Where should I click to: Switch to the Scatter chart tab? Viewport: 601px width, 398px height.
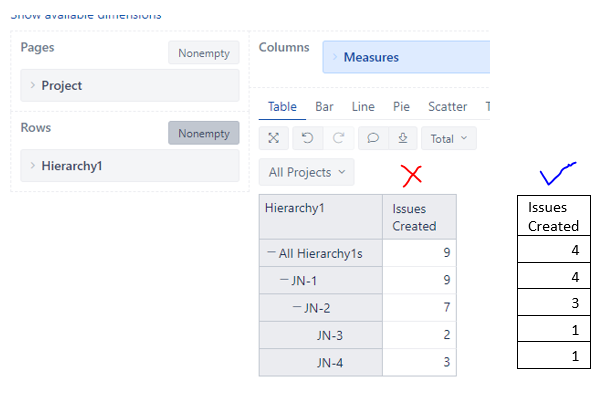coord(448,107)
